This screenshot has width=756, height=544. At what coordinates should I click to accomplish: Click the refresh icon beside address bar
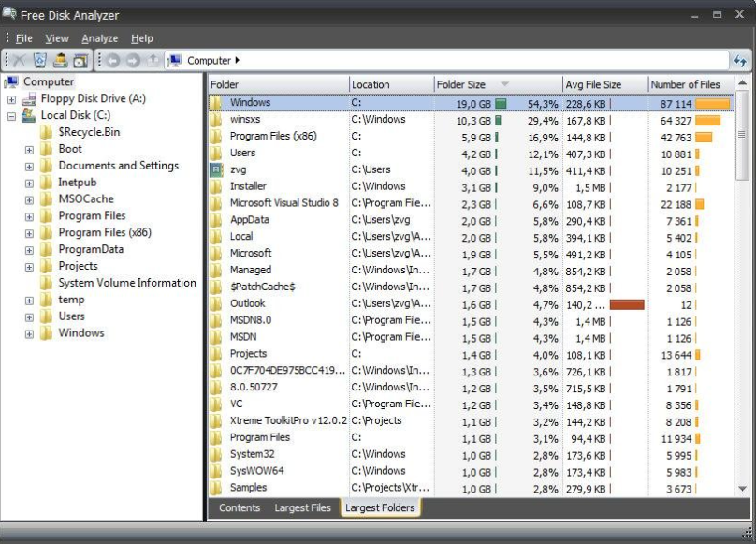tap(740, 61)
